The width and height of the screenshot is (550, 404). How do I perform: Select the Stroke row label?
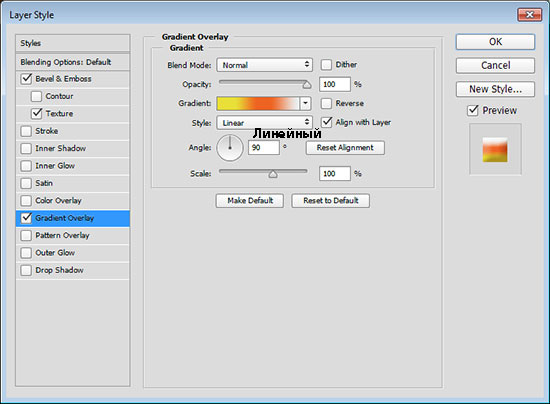47,131
